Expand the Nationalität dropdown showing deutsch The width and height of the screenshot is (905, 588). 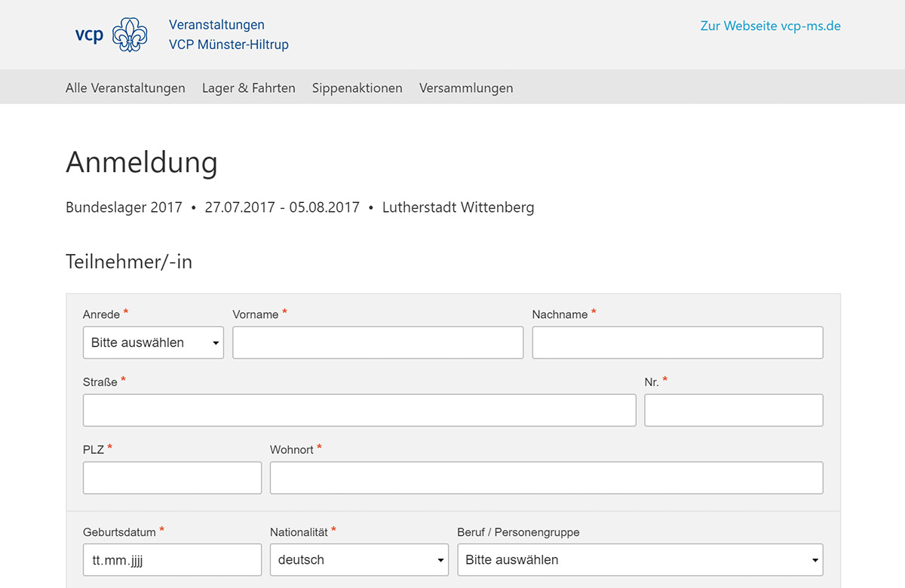(x=359, y=560)
